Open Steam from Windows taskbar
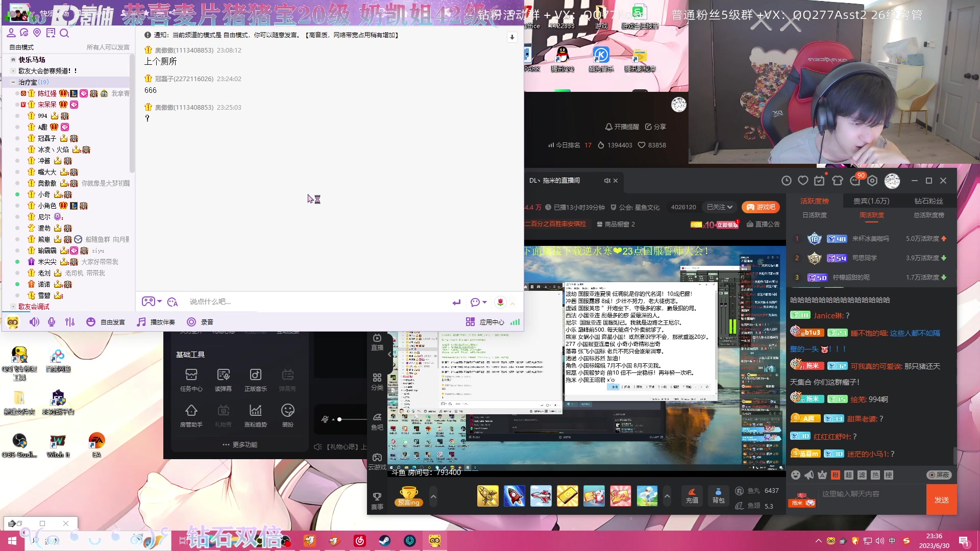 pyautogui.click(x=385, y=541)
